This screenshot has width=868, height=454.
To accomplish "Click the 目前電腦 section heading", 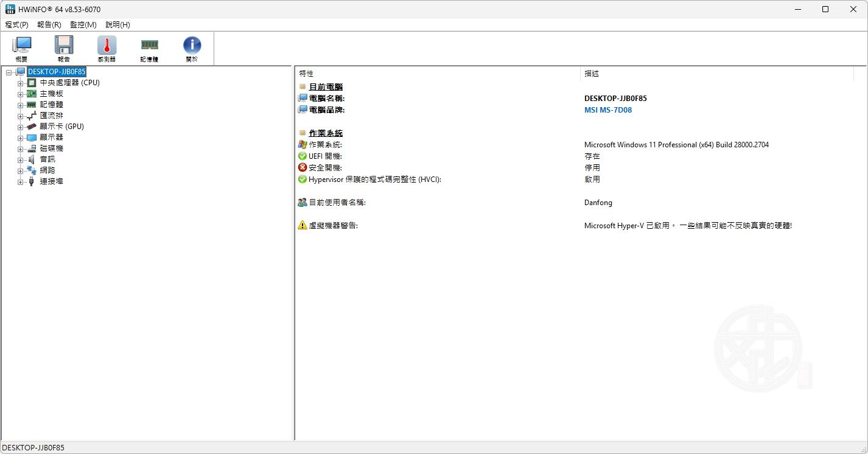I will 326,87.
